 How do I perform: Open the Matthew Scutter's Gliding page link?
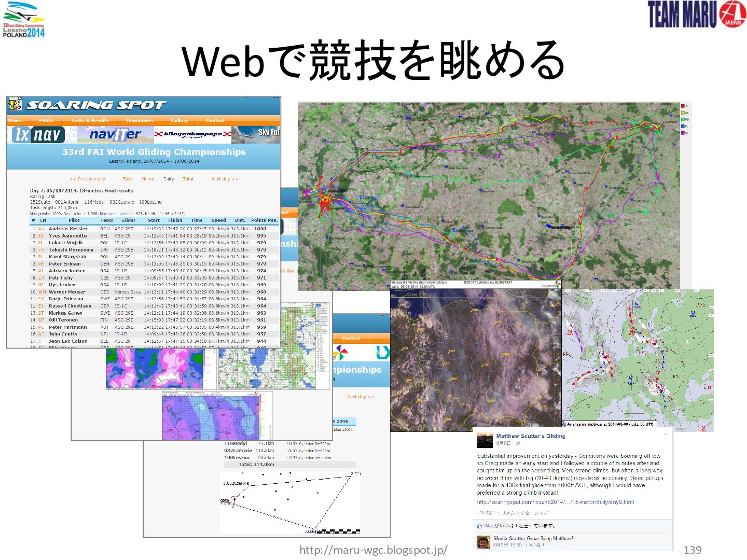[531, 436]
